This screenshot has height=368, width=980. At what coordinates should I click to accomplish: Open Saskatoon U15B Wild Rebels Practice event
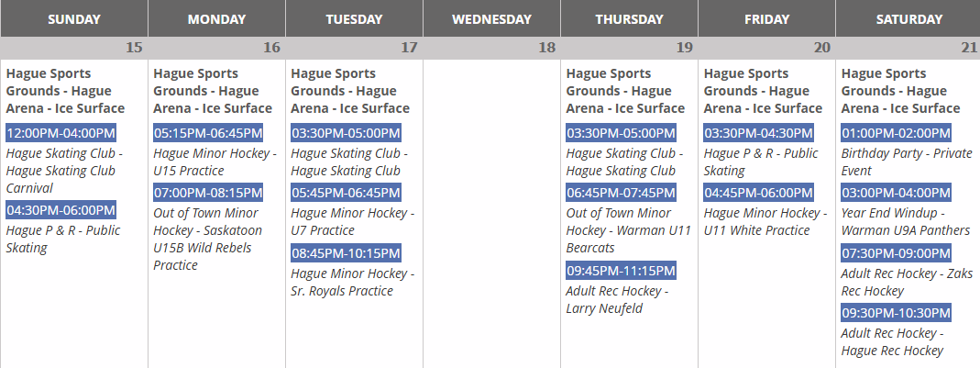[207, 239]
